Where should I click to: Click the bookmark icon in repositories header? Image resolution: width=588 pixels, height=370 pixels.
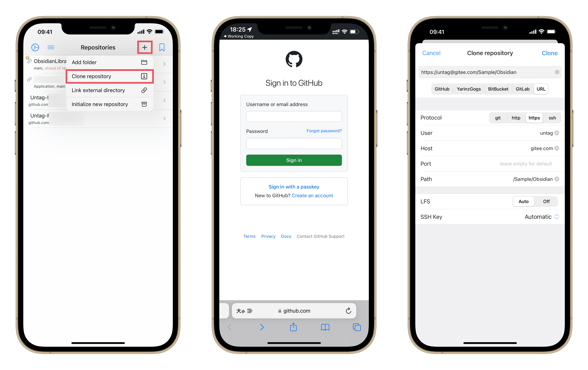tap(162, 47)
